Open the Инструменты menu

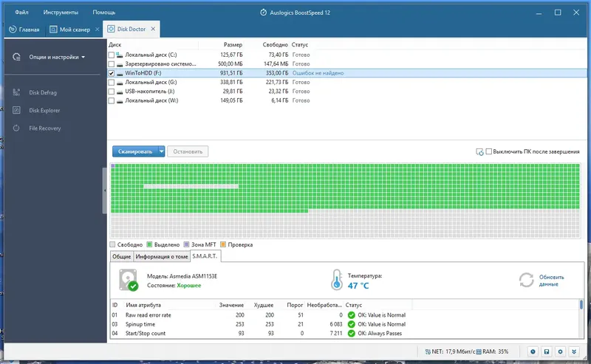[x=61, y=13]
